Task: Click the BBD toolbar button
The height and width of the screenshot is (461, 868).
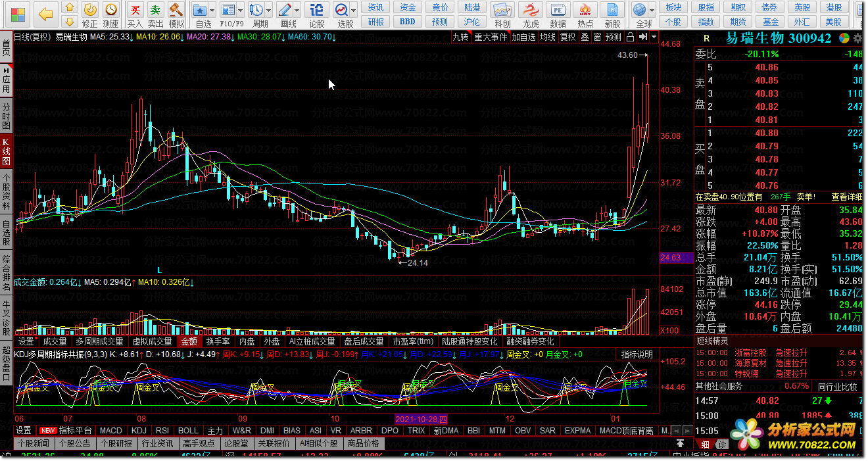Action: click(408, 22)
